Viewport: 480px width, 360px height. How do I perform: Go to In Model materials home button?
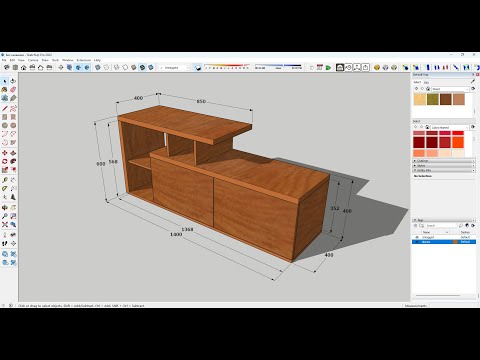point(428,89)
